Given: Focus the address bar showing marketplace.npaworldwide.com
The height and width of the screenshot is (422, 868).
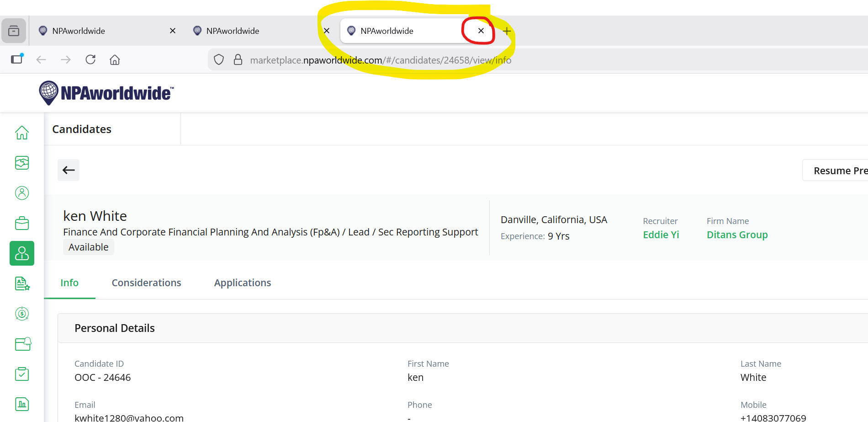Looking at the screenshot, I should [x=538, y=60].
